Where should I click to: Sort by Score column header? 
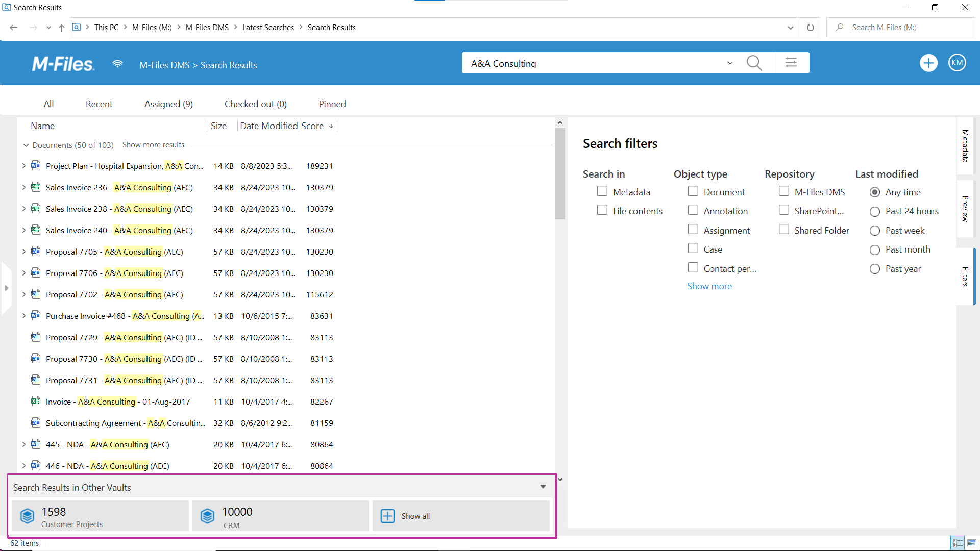pyautogui.click(x=312, y=126)
